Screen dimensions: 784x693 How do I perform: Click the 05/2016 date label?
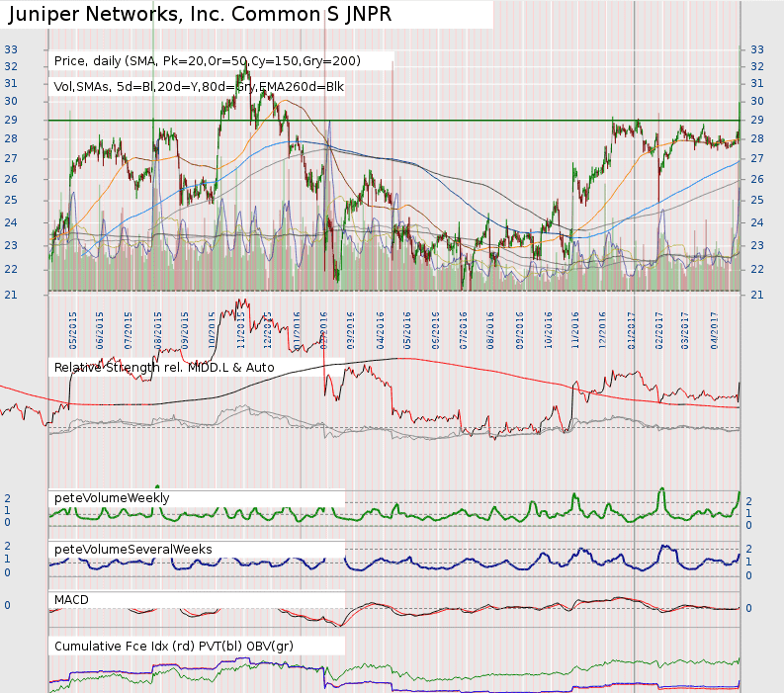[407, 330]
